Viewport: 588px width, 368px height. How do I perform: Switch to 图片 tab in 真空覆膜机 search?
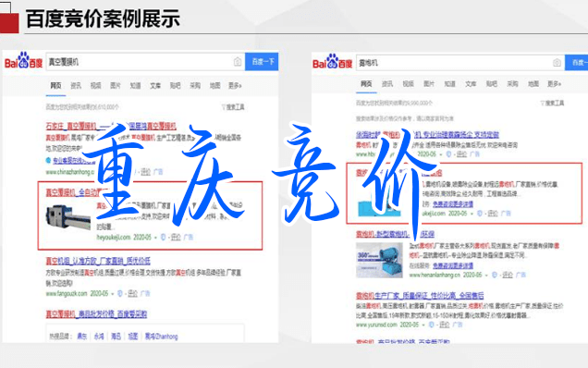(116, 86)
